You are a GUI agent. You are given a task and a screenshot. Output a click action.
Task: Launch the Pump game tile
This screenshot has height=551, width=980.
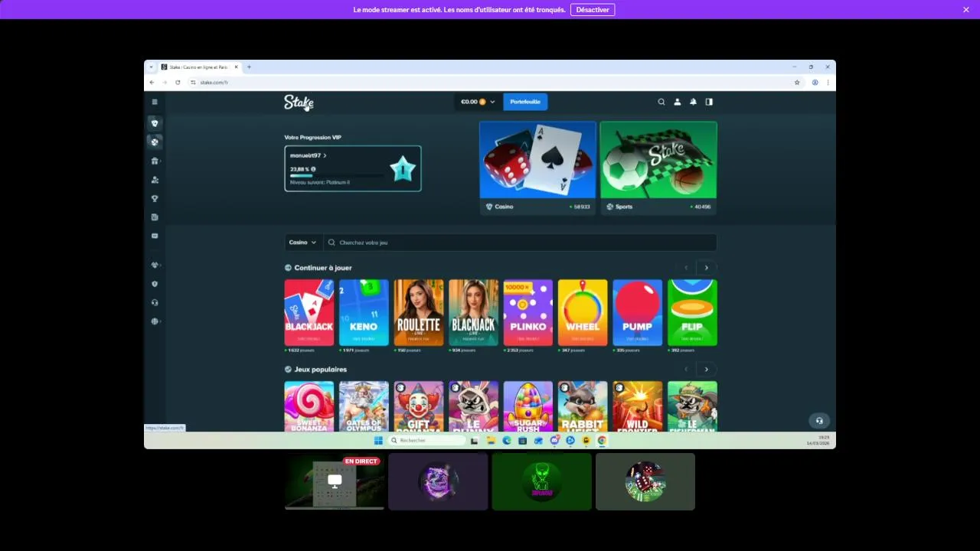[638, 312]
